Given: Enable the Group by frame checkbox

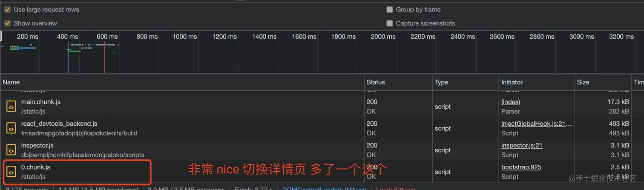Looking at the screenshot, I should click(x=389, y=9).
